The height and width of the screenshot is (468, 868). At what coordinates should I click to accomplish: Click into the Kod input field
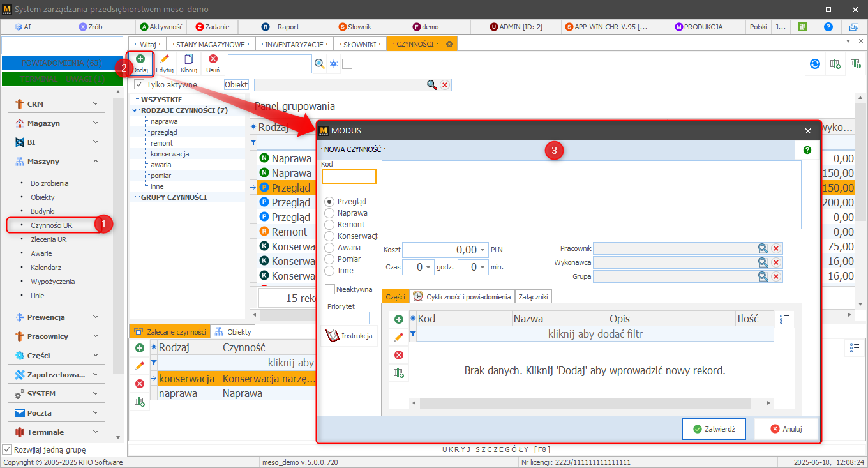(x=349, y=176)
